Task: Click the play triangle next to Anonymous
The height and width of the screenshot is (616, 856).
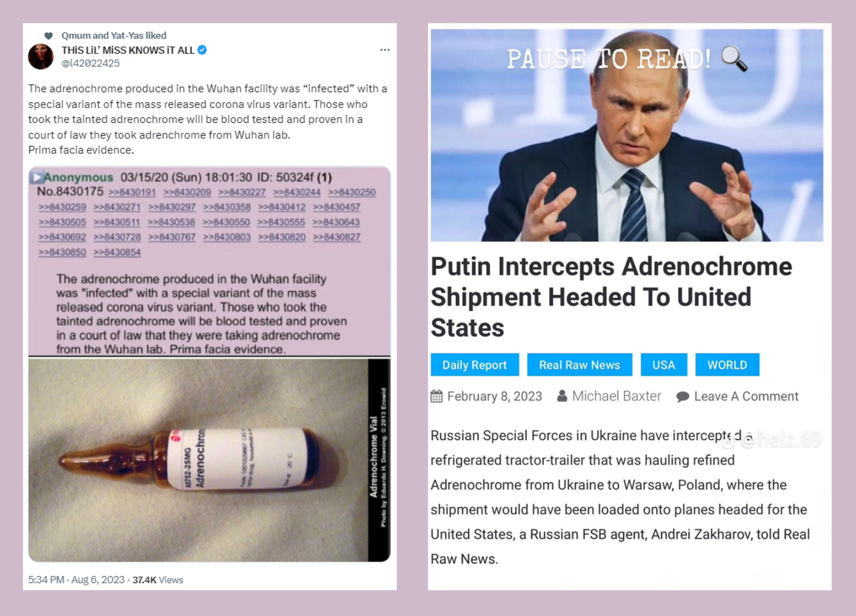Action: [37, 178]
